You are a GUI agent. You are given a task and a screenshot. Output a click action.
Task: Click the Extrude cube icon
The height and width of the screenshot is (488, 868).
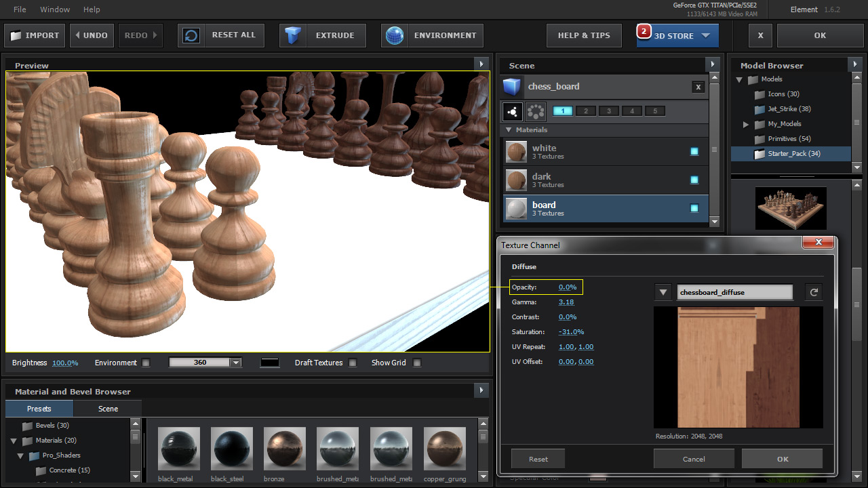[293, 35]
